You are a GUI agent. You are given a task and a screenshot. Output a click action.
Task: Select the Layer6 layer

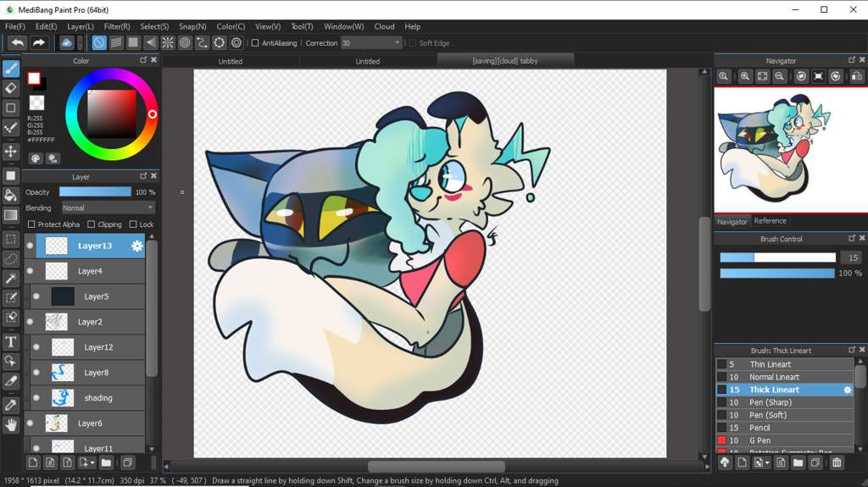(85, 423)
